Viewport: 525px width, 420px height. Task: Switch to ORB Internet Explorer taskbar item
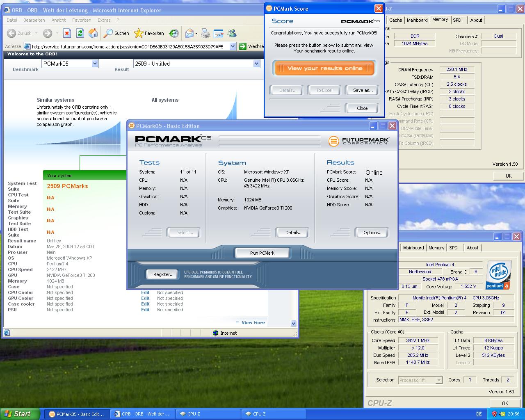pyautogui.click(x=142, y=414)
